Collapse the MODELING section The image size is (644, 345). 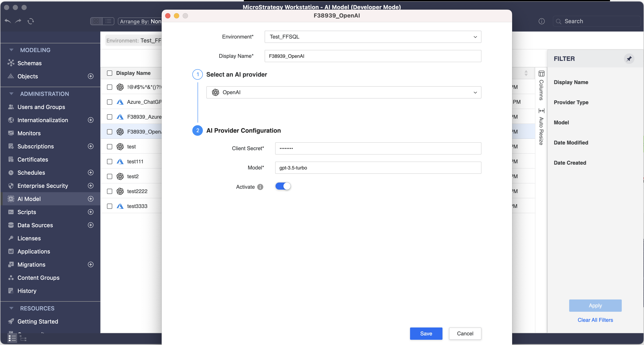(11, 50)
